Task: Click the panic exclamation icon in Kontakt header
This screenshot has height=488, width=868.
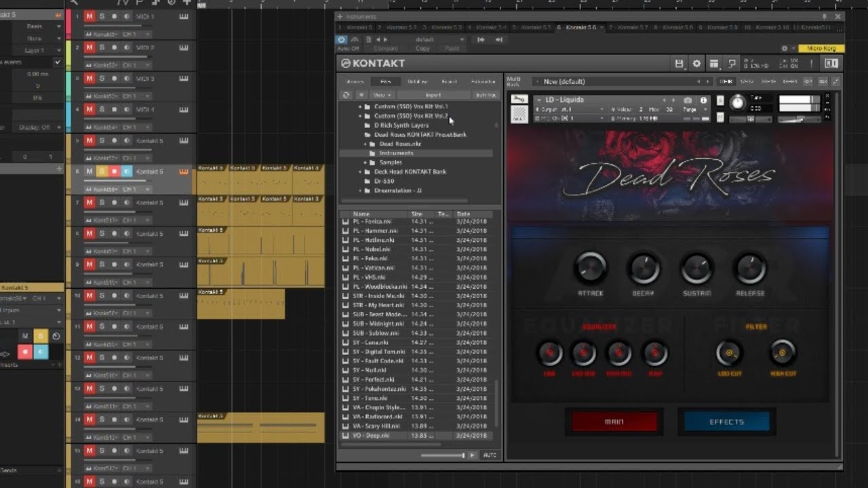Action: click(811, 62)
